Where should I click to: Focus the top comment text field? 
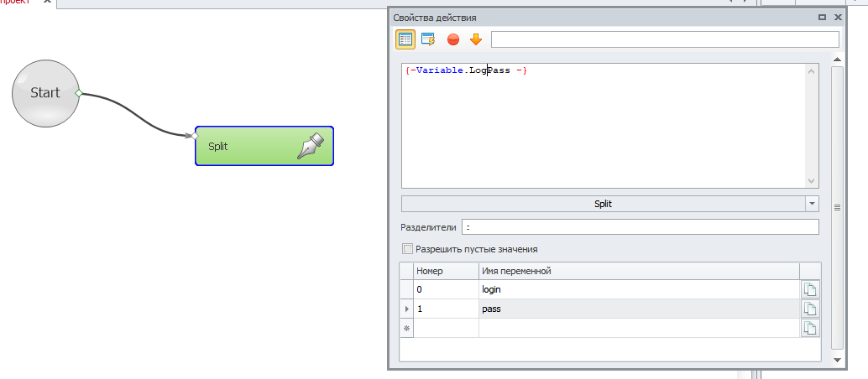click(x=665, y=39)
